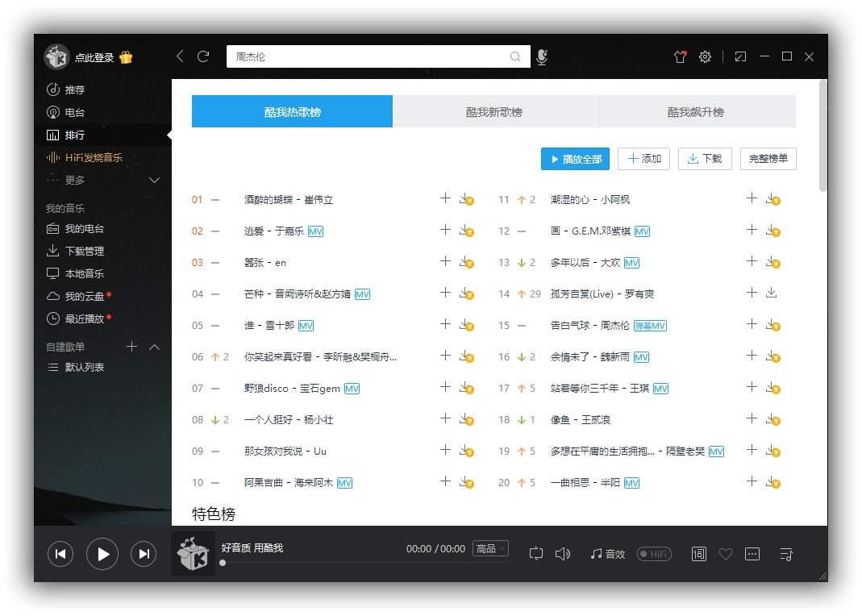Open 完整榜单 full chart
Screen dimensions: 862x616
point(768,159)
